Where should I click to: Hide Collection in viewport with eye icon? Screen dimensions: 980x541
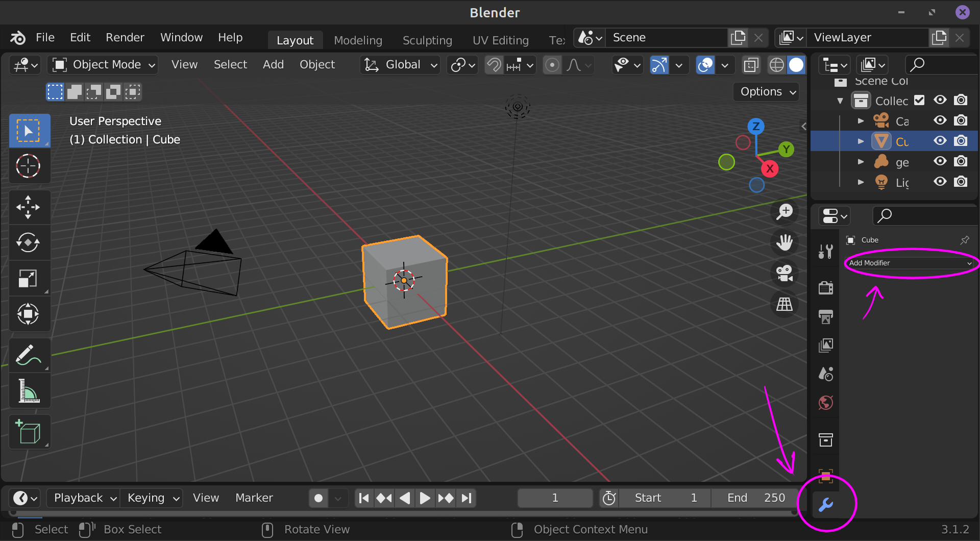tap(940, 100)
